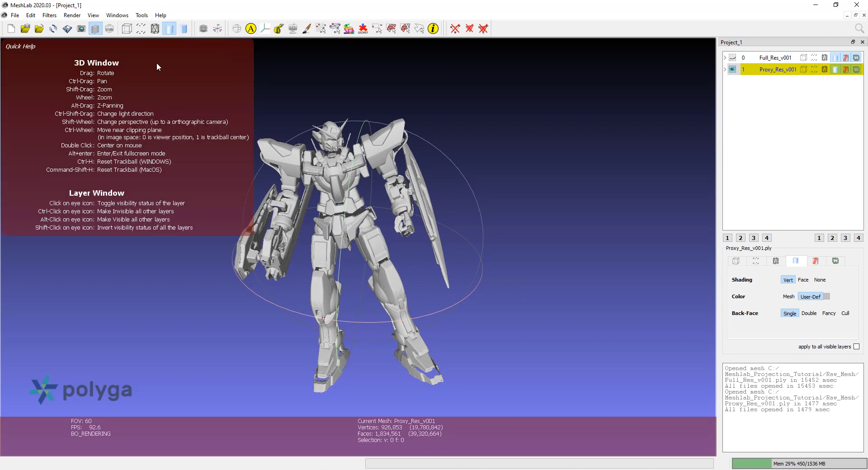Click the Import Mesh folder icon

pos(39,29)
